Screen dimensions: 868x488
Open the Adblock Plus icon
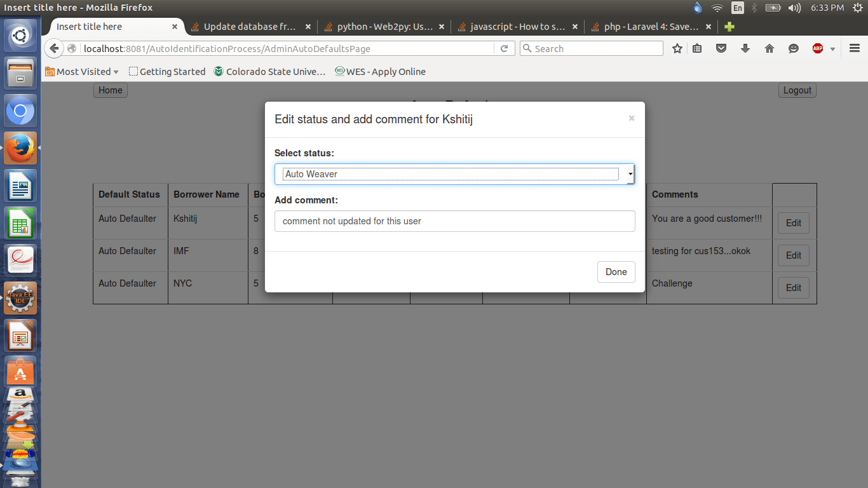817,48
